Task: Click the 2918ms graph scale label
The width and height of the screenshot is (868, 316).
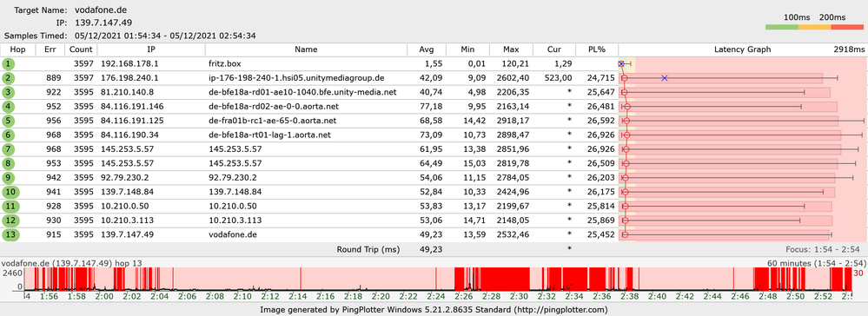Action: click(x=849, y=49)
